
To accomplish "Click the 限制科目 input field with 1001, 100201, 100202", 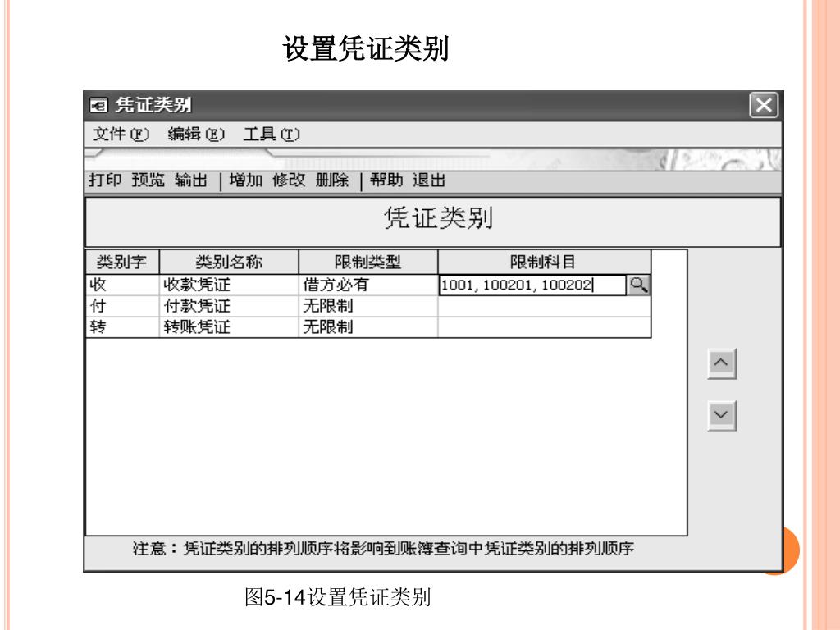I will coord(532,285).
